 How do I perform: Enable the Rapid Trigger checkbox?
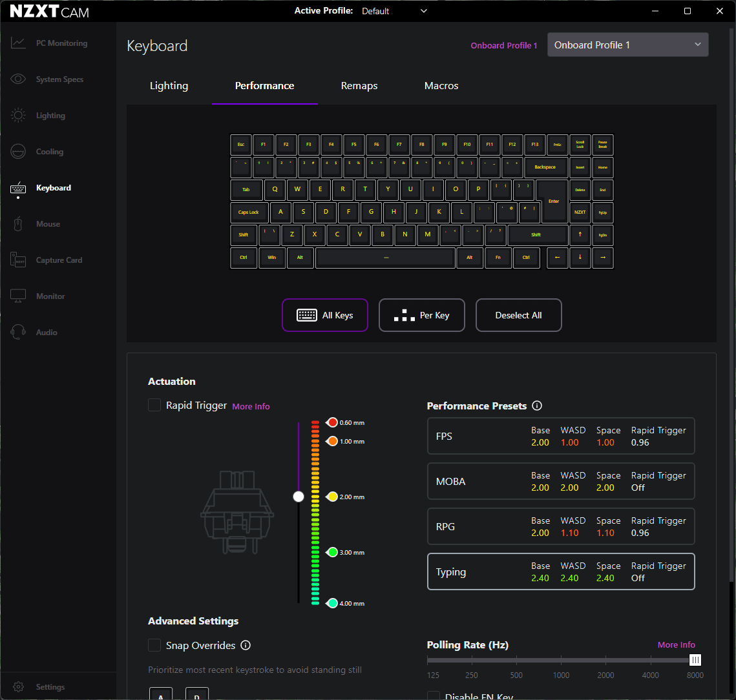click(154, 406)
